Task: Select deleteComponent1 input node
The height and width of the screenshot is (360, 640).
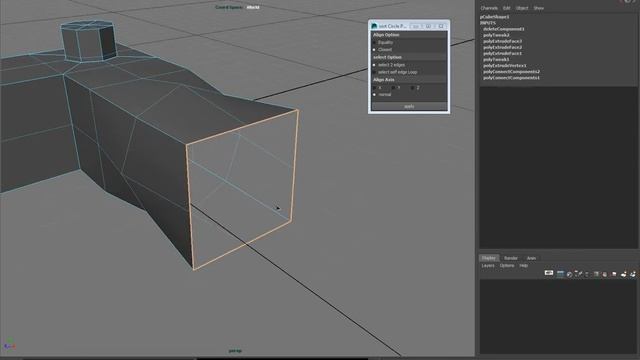Action: coord(504,29)
